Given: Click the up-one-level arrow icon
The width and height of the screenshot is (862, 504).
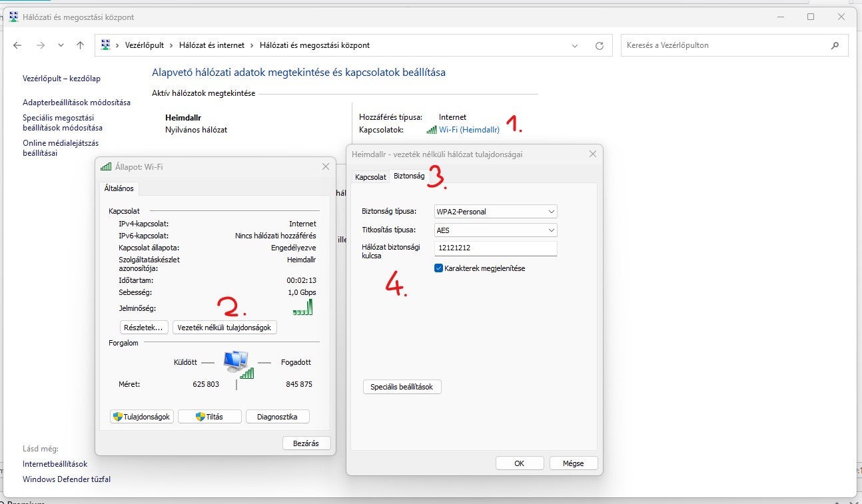Looking at the screenshot, I should (x=81, y=45).
